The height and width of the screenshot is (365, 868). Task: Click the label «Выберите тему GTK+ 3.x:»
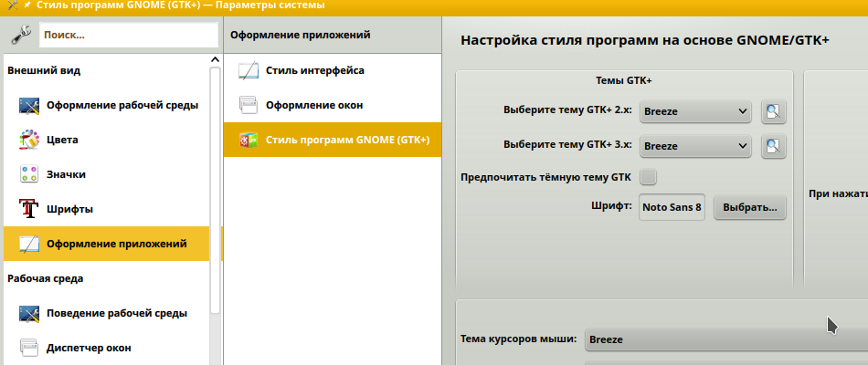tap(568, 145)
